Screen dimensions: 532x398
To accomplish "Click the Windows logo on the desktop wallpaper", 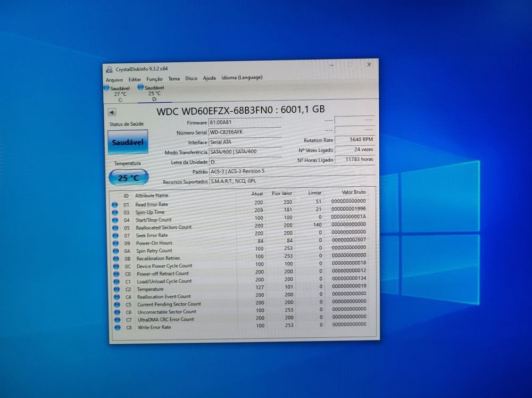I will [430, 233].
